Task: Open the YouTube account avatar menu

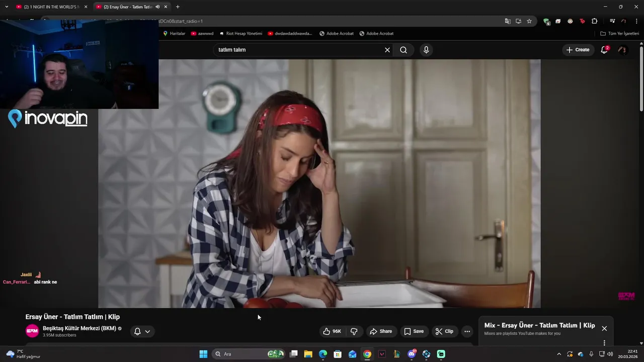Action: [622, 50]
